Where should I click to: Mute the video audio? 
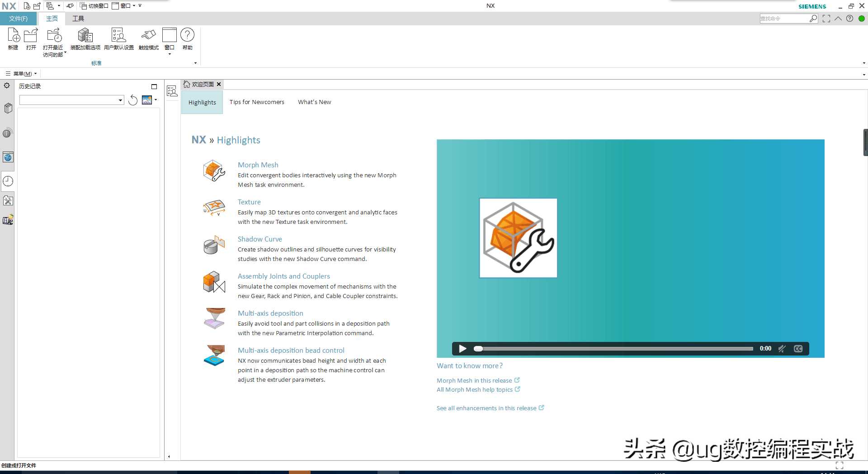[782, 349]
